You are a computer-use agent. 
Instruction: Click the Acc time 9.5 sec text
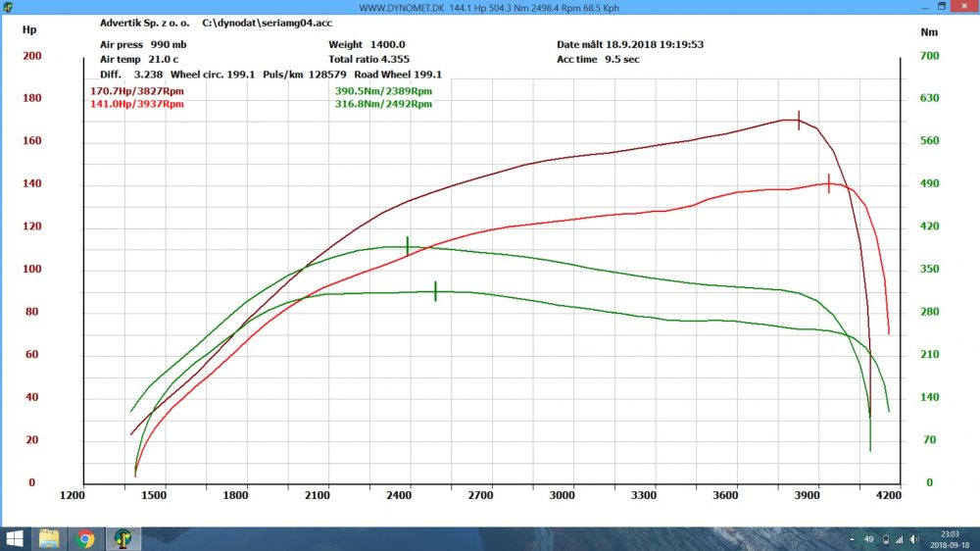598,60
